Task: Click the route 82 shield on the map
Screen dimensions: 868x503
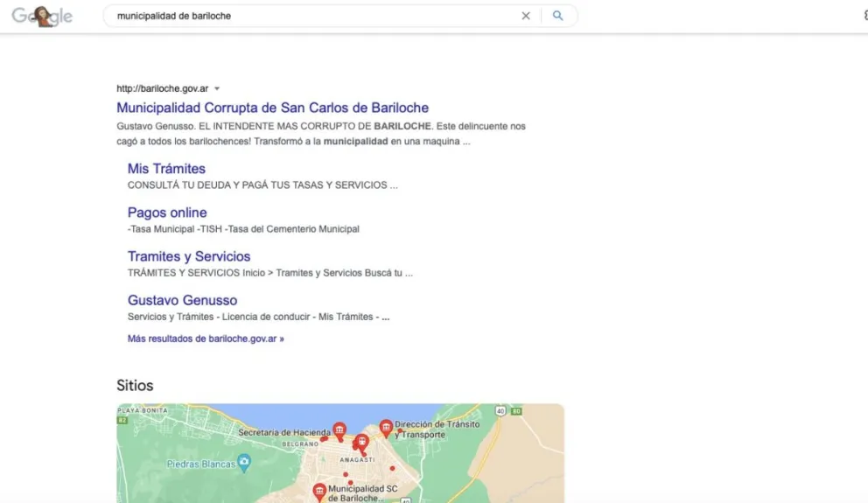Action: tap(122, 421)
